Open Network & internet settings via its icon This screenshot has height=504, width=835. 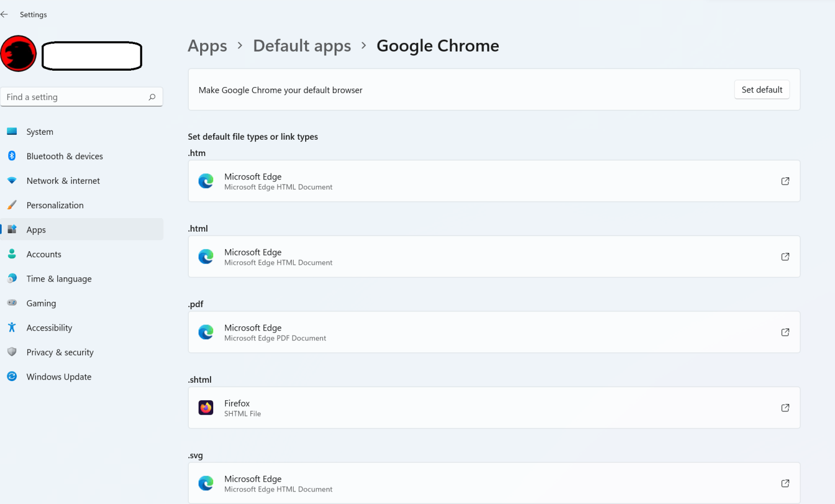click(12, 181)
